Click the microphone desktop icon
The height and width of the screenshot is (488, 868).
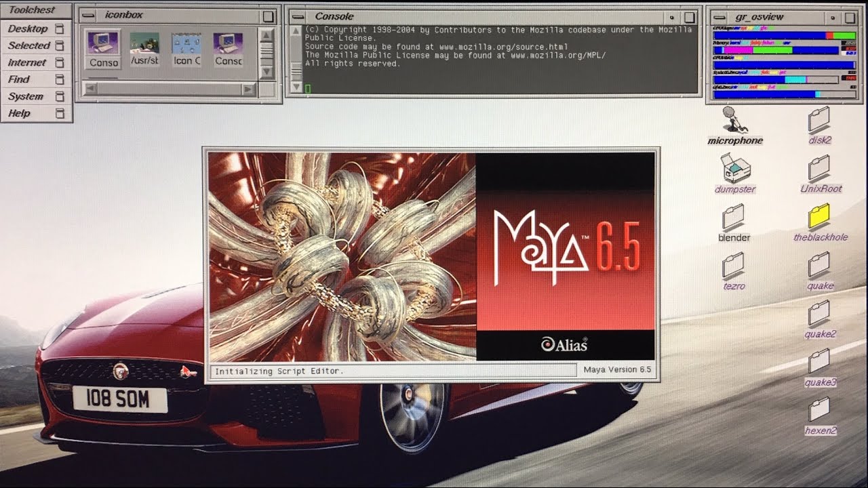(x=735, y=126)
